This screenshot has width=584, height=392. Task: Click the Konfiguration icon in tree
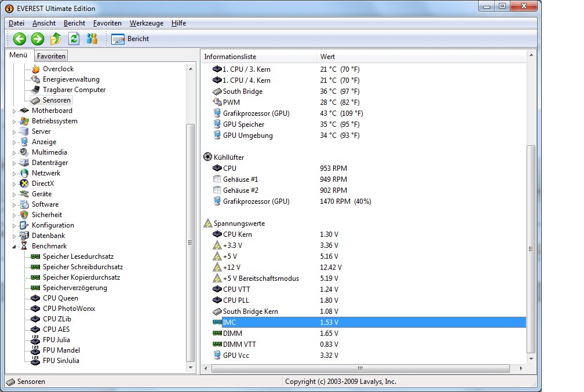point(24,225)
